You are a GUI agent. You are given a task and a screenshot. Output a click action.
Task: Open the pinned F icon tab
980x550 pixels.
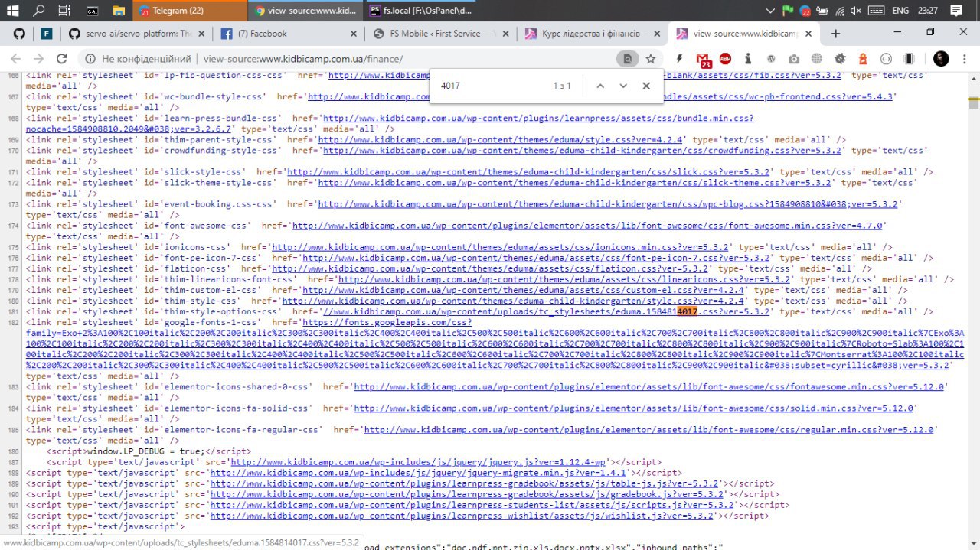[x=47, y=34]
